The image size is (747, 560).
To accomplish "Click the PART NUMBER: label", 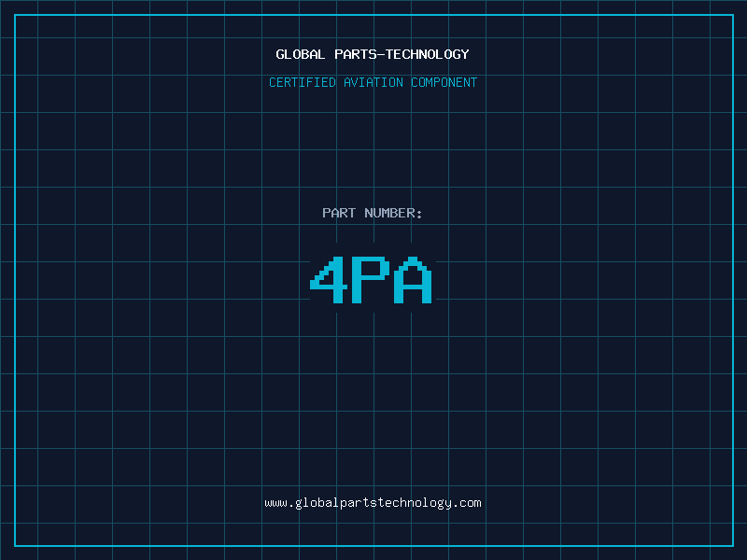I will (372, 213).
